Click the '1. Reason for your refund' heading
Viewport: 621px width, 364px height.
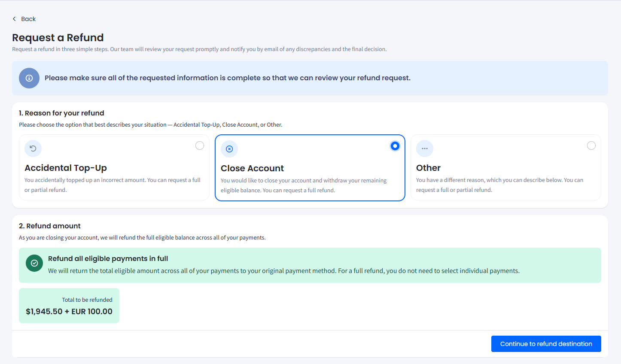tap(61, 113)
